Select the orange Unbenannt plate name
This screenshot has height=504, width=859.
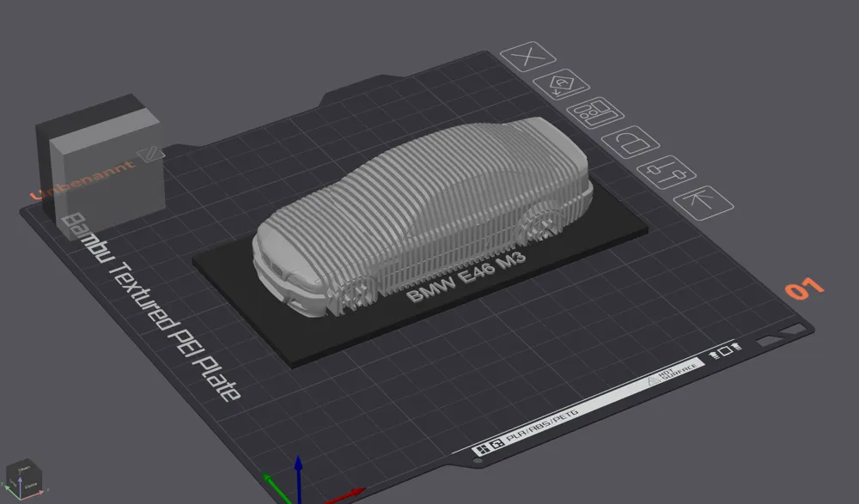pos(82,179)
